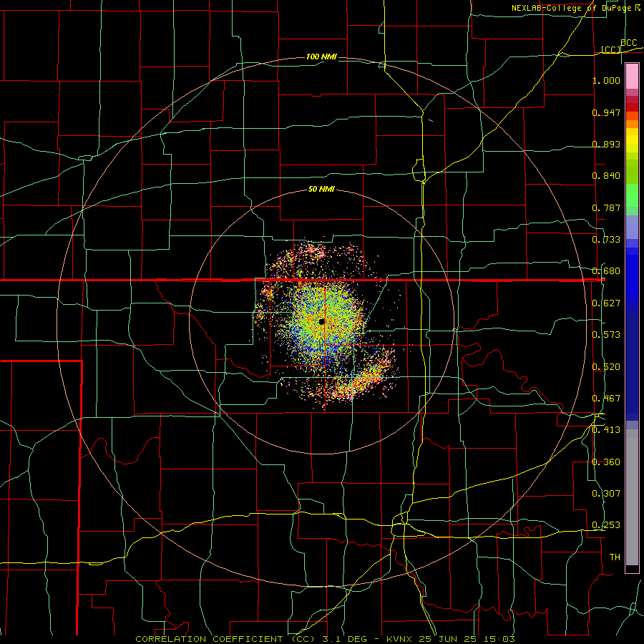The width and height of the screenshot is (644, 644).
Task: Click the 0.840 color scale value
Action: coord(606,176)
